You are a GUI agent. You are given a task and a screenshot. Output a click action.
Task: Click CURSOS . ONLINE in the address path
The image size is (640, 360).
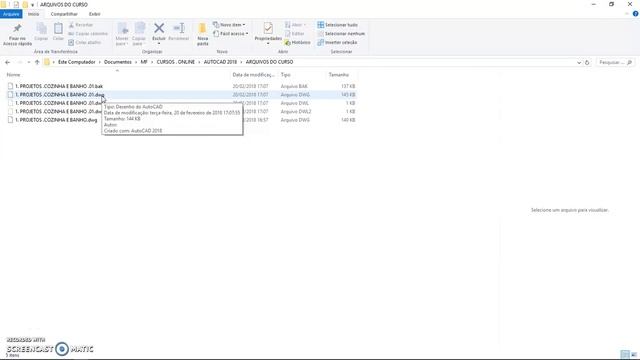click(176, 62)
